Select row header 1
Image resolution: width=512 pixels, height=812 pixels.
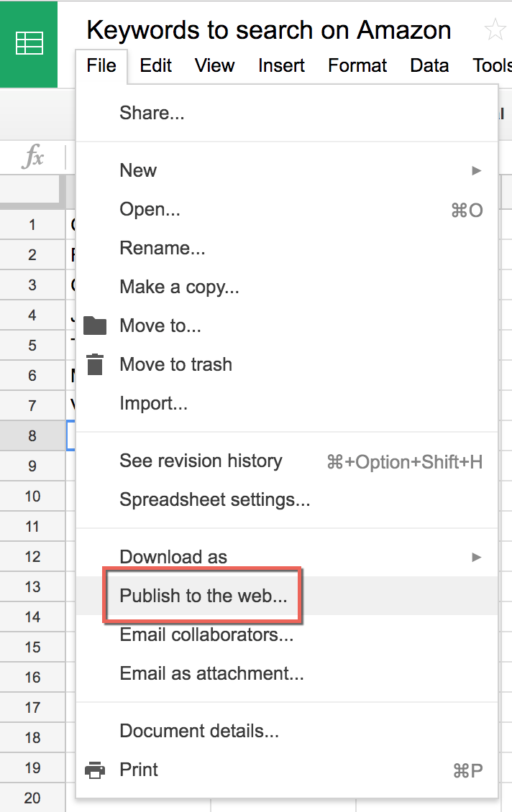coord(32,225)
